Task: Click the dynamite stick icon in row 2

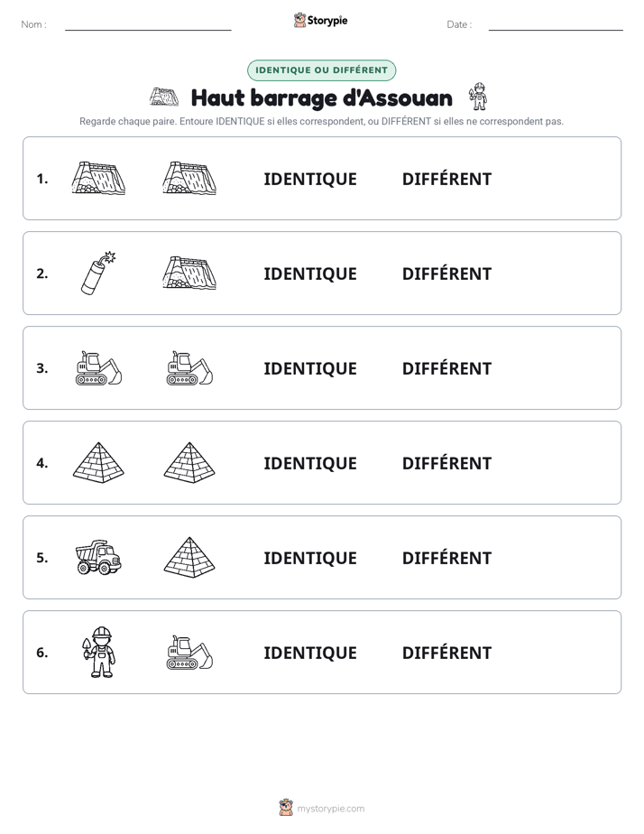Action: coord(98,273)
